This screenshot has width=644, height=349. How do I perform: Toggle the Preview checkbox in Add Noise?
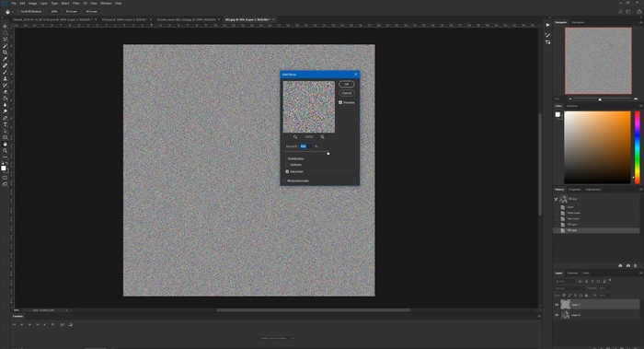[340, 102]
